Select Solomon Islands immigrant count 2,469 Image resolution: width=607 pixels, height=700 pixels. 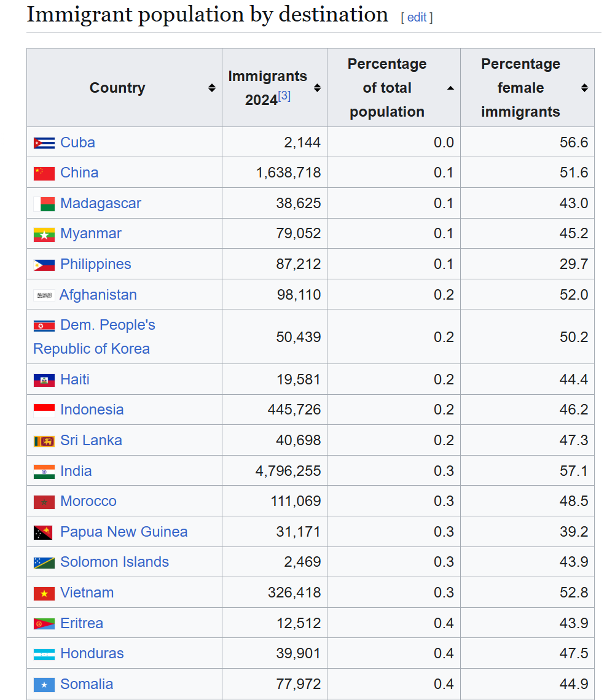(x=302, y=562)
